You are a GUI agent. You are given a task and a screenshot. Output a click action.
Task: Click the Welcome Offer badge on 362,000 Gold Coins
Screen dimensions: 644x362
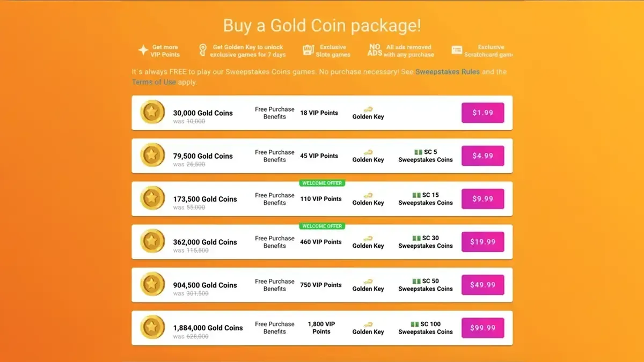pyautogui.click(x=322, y=226)
